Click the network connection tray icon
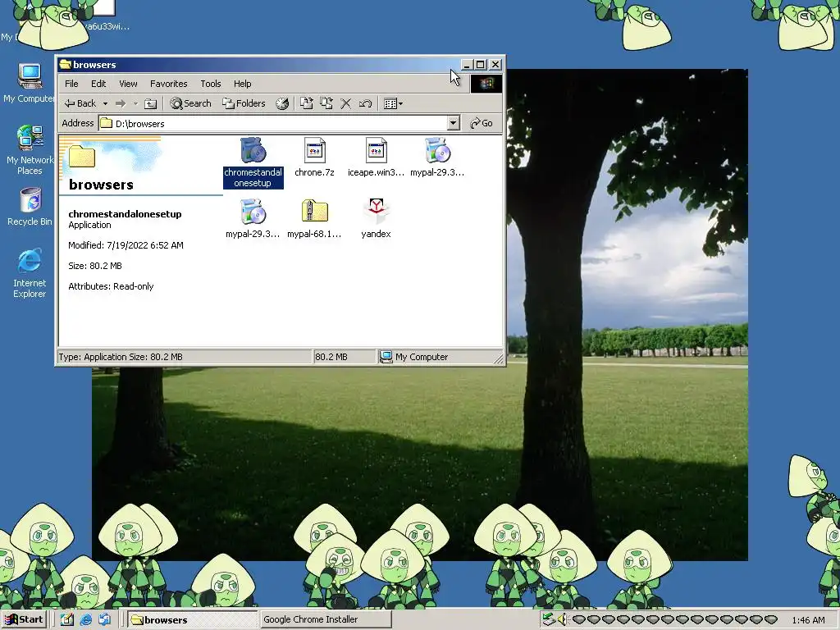 pyautogui.click(x=548, y=620)
